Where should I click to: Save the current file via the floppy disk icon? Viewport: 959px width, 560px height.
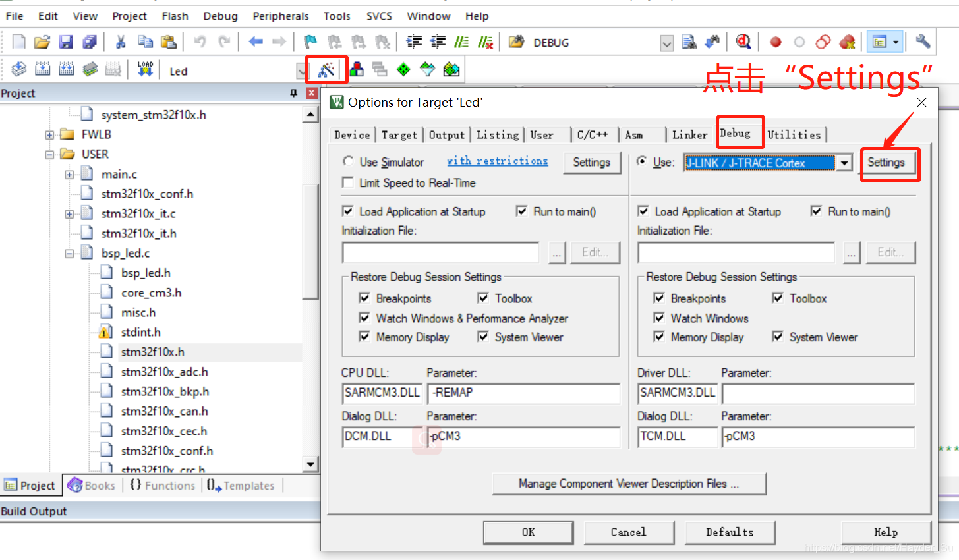click(x=66, y=42)
